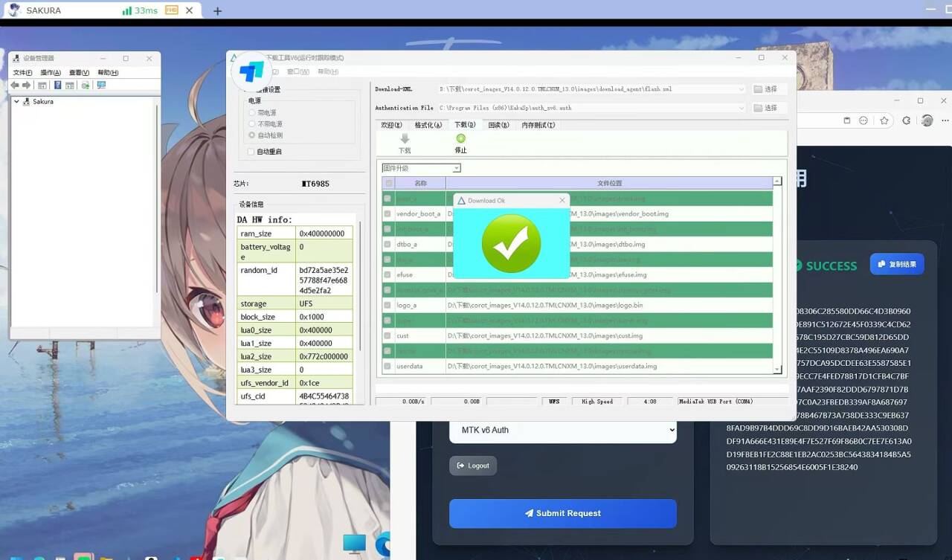Click the Submit Request button
The height and width of the screenshot is (560, 952).
[x=562, y=513]
